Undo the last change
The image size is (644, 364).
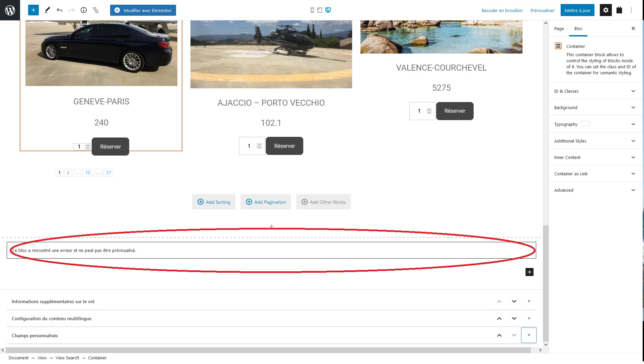point(60,10)
